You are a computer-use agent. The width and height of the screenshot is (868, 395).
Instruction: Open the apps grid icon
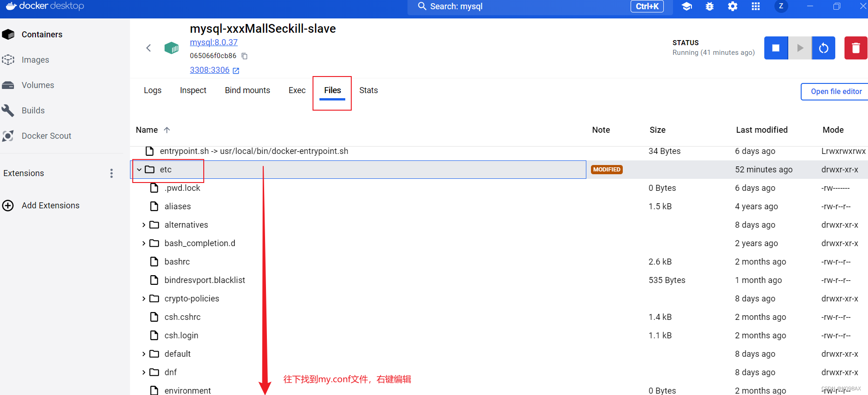click(756, 6)
